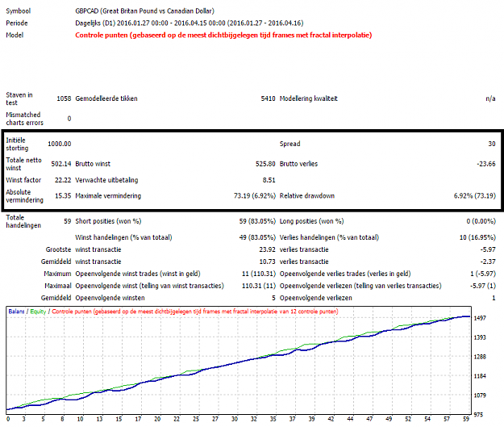Select the Verwachte uitbetaling value 8.51
Screen dimensions: 504x427
click(269, 180)
